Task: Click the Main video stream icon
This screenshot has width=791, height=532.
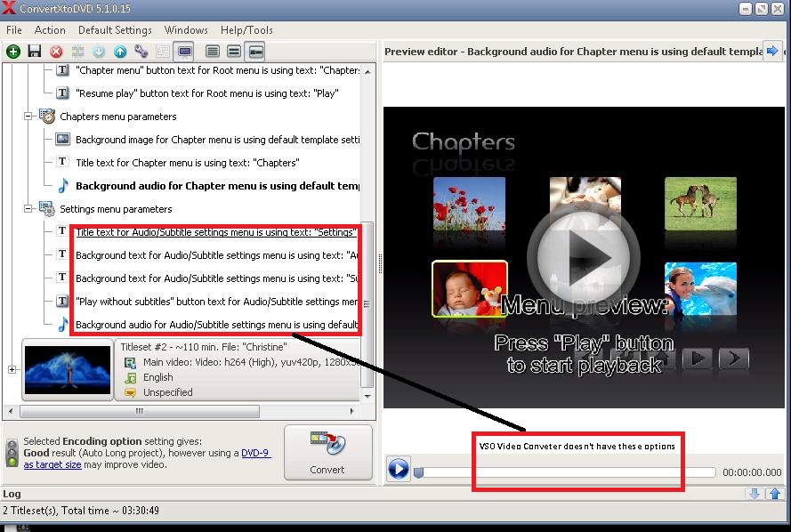Action: 130,362
